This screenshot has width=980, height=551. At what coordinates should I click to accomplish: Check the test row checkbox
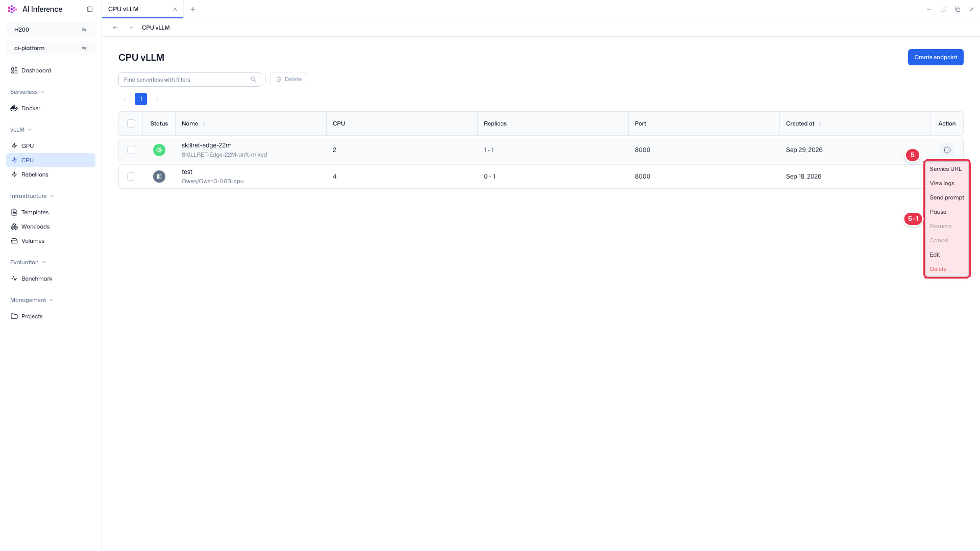[131, 177]
